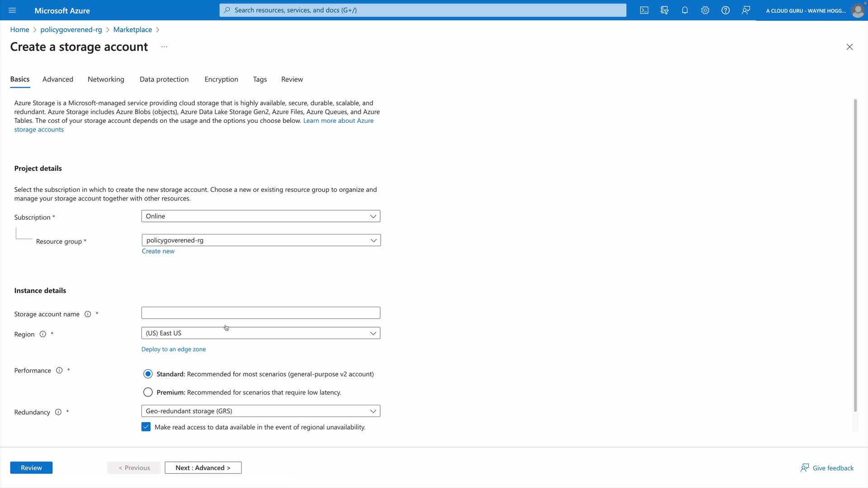Open the Resource group dropdown
The height and width of the screenshot is (488, 868).
pos(261,240)
